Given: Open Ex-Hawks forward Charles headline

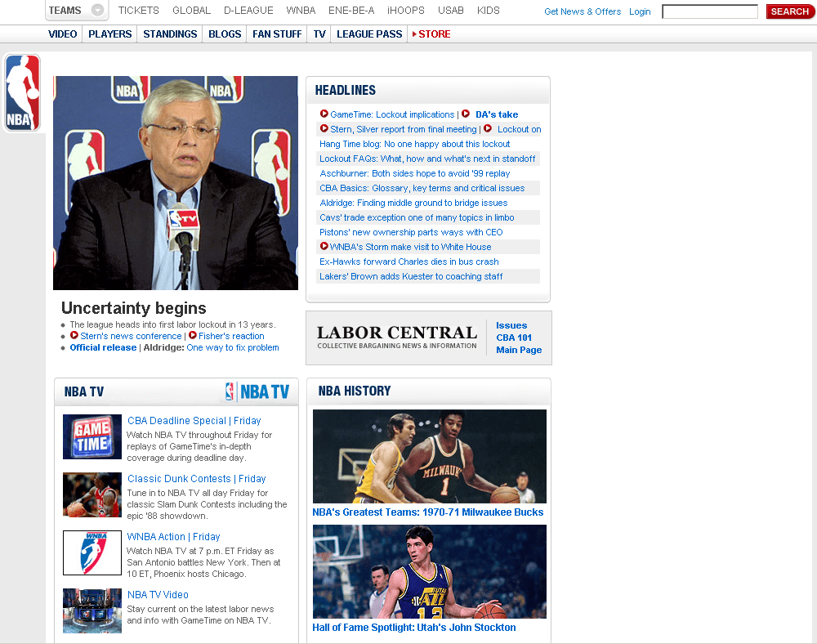Looking at the screenshot, I should 409,262.
